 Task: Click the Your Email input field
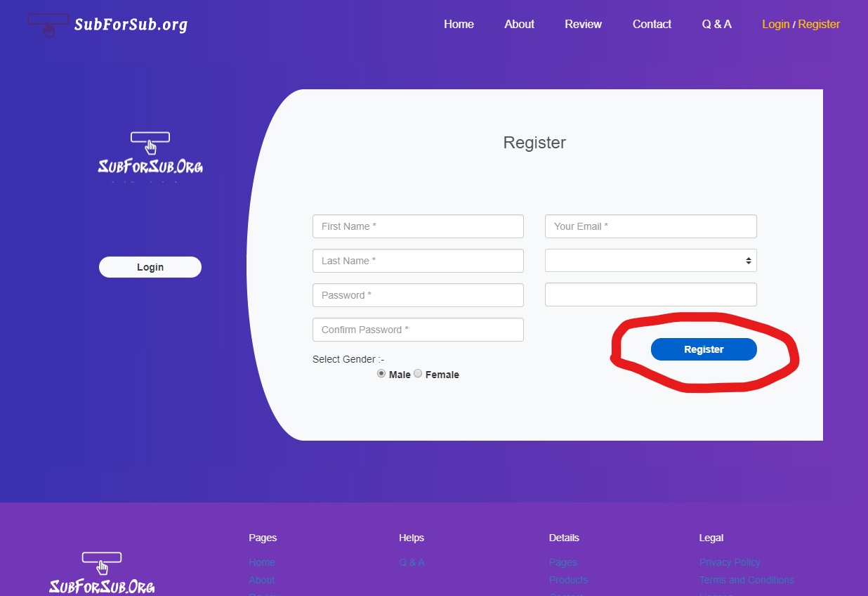tap(650, 226)
